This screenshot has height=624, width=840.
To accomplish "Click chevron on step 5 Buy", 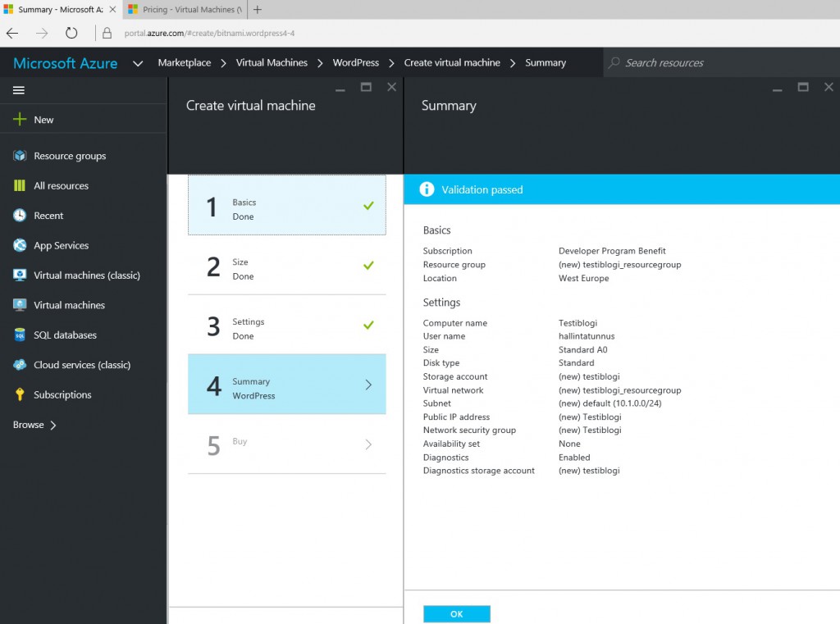I will point(368,444).
